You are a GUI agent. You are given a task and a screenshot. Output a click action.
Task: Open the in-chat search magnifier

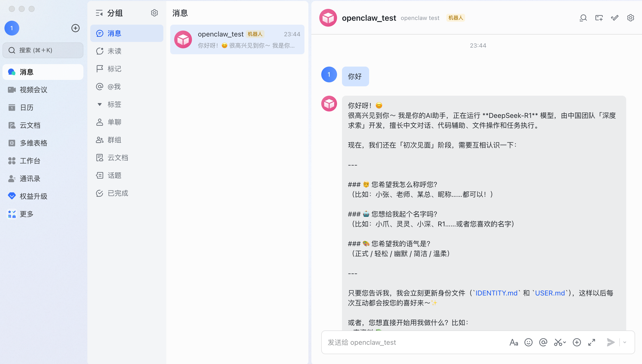[x=583, y=18]
